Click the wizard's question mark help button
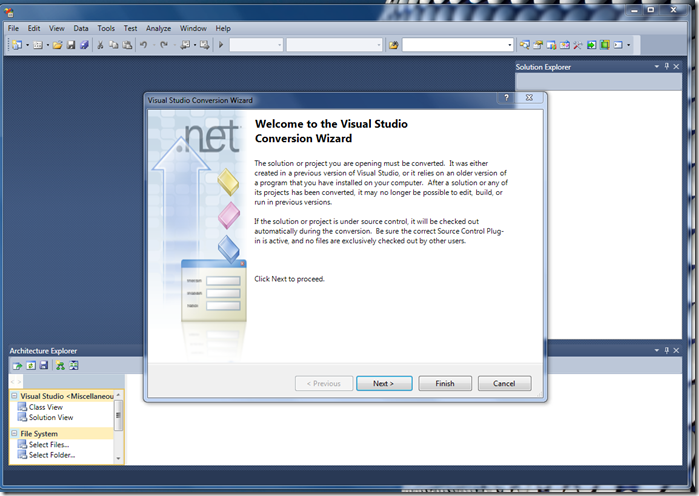699x496 pixels. (x=506, y=97)
